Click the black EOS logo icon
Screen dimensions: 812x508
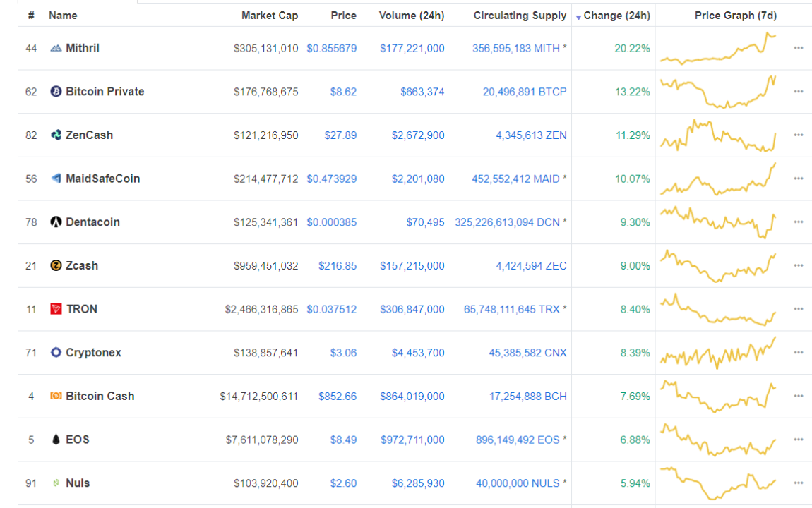(56, 439)
